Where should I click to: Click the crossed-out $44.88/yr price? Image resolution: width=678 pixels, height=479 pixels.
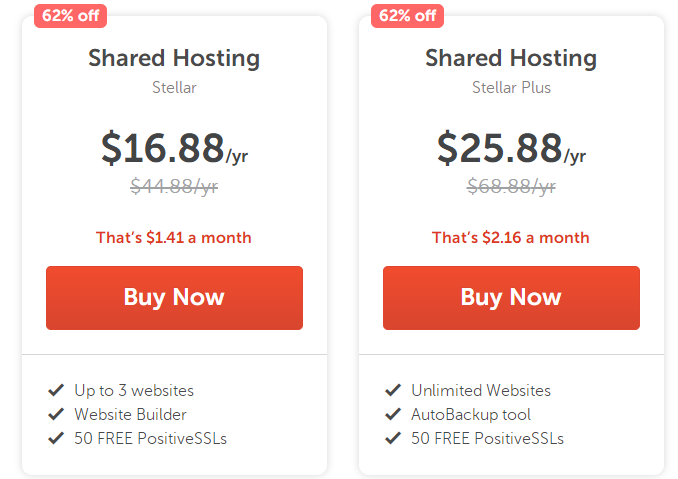174,185
